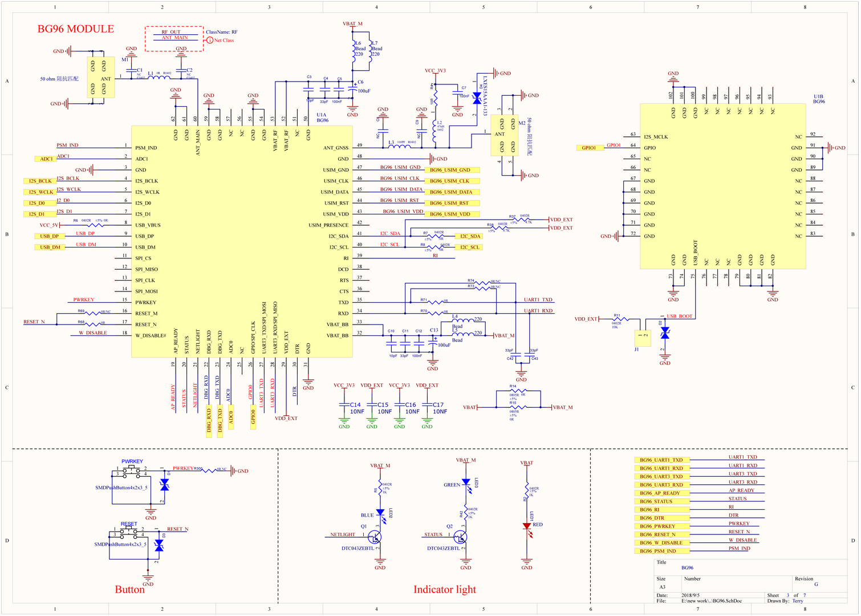Select the BG96_USIM_CLK port

(x=452, y=181)
